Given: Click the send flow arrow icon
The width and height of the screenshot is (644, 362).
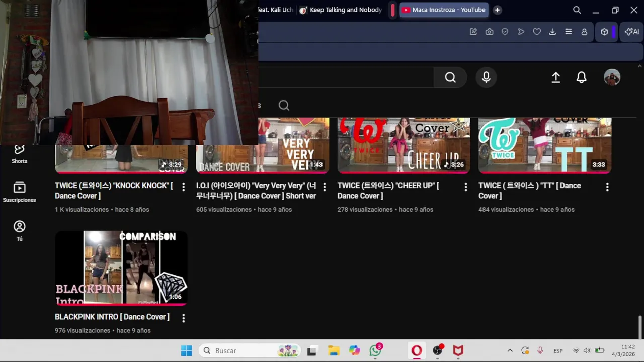Looking at the screenshot, I should [521, 32].
